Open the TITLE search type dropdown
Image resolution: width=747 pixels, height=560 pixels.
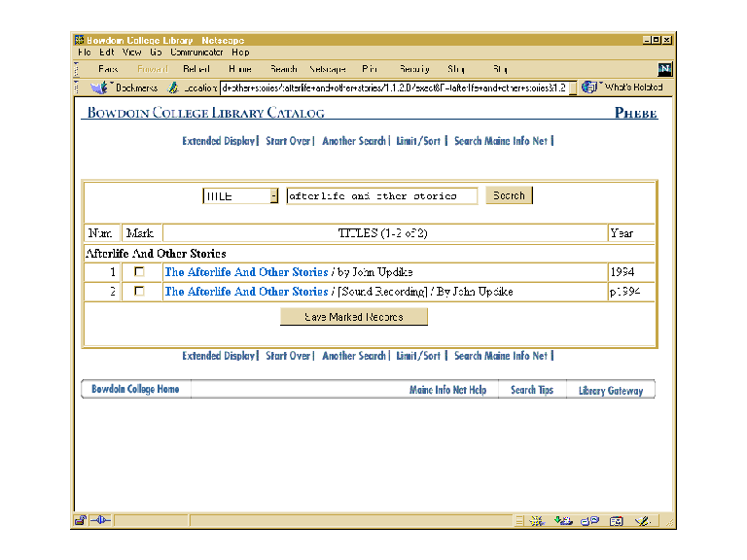coord(274,195)
